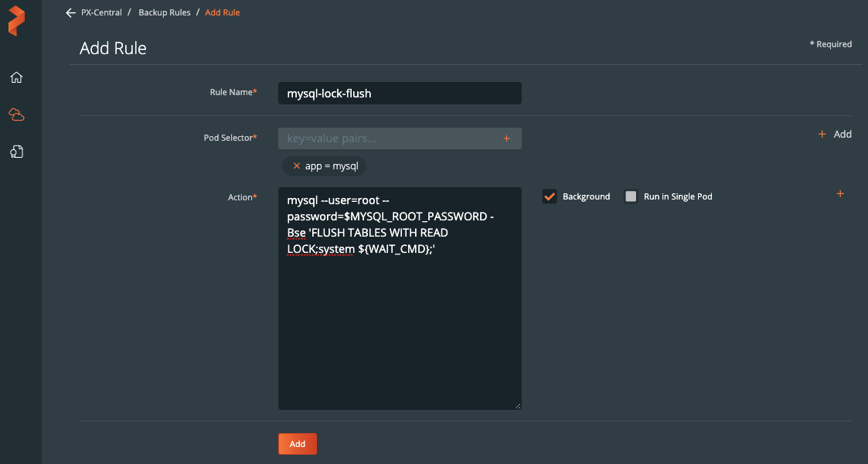This screenshot has height=464, width=868.
Task: Click inside the Action command textarea
Action: [400, 325]
